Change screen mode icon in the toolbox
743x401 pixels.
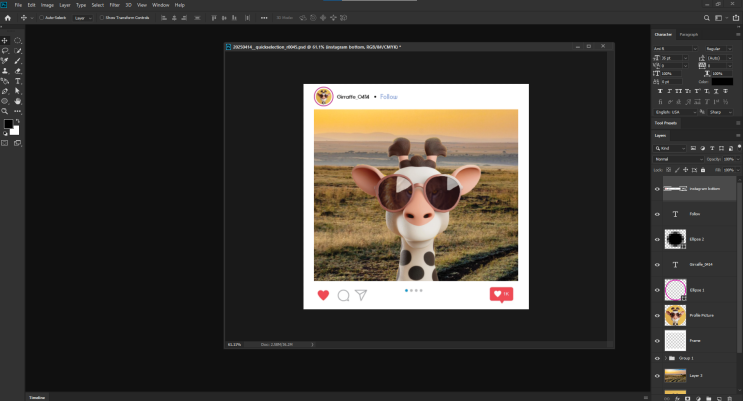tap(18, 143)
